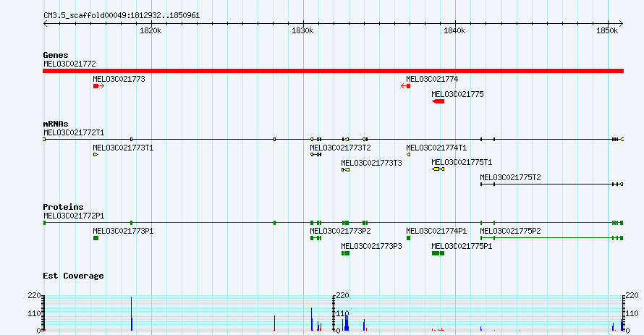Click the MEL03C021773 gene label
The image size is (644, 335).
pyautogui.click(x=119, y=80)
